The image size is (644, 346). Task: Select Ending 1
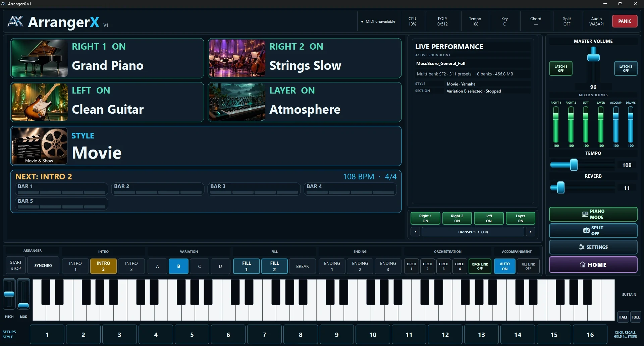(332, 266)
